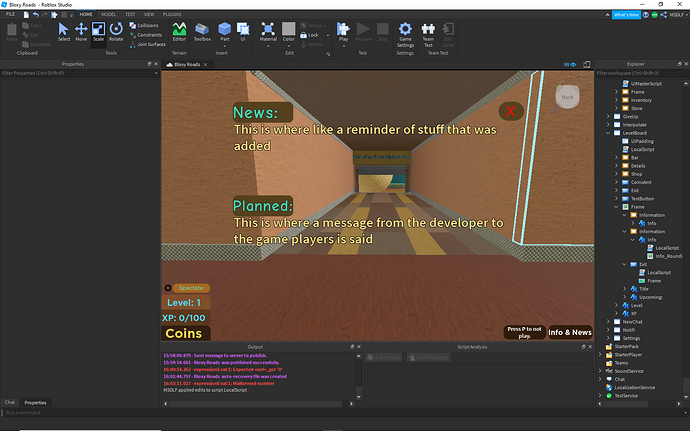This screenshot has width=690, height=431.
Task: Click the Spectate button in viewport
Action: (x=191, y=288)
